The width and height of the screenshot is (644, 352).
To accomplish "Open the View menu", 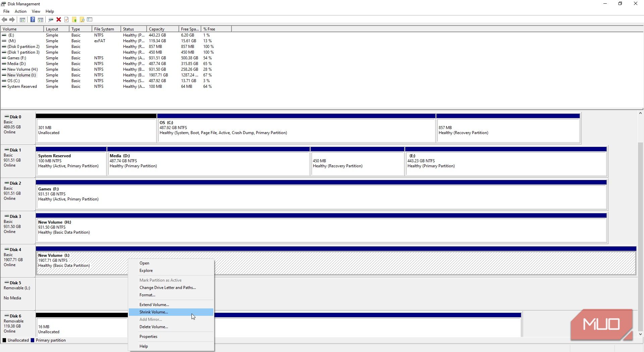I will coord(36,11).
